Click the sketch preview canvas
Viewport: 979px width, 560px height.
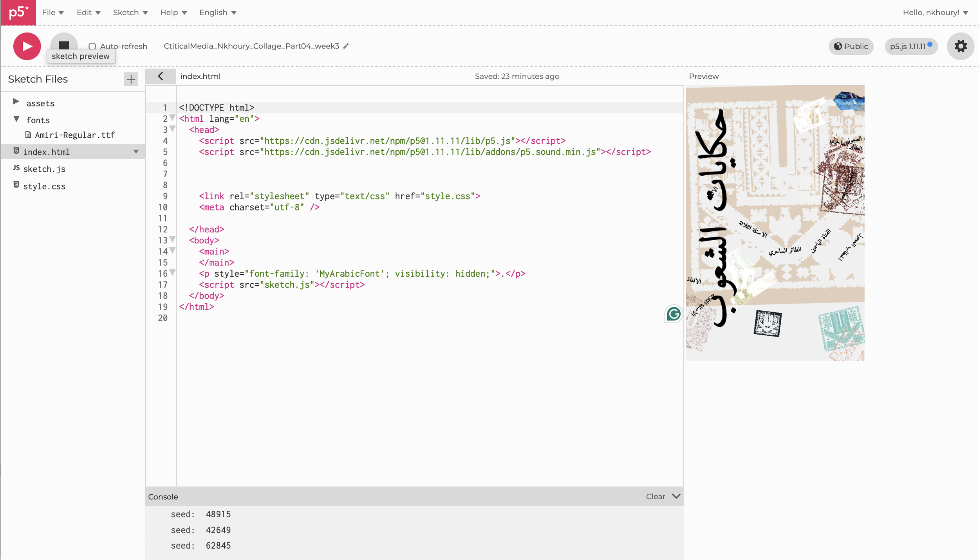(775, 223)
